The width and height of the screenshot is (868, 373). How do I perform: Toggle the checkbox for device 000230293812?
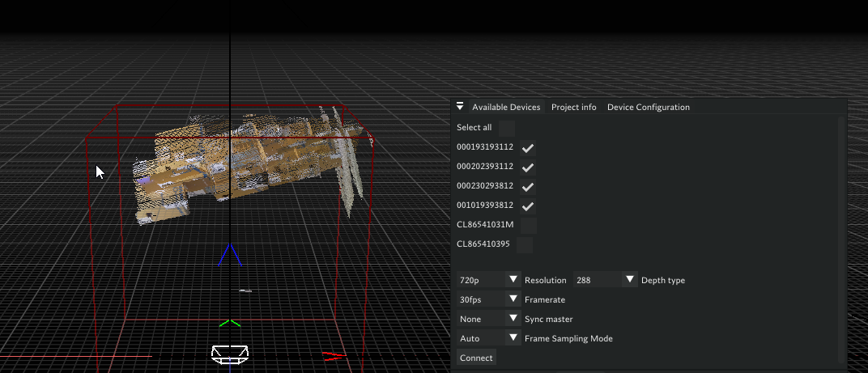[527, 187]
